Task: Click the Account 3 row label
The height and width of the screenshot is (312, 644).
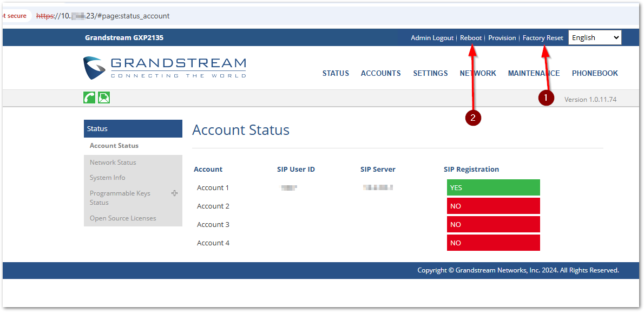Action: point(213,225)
